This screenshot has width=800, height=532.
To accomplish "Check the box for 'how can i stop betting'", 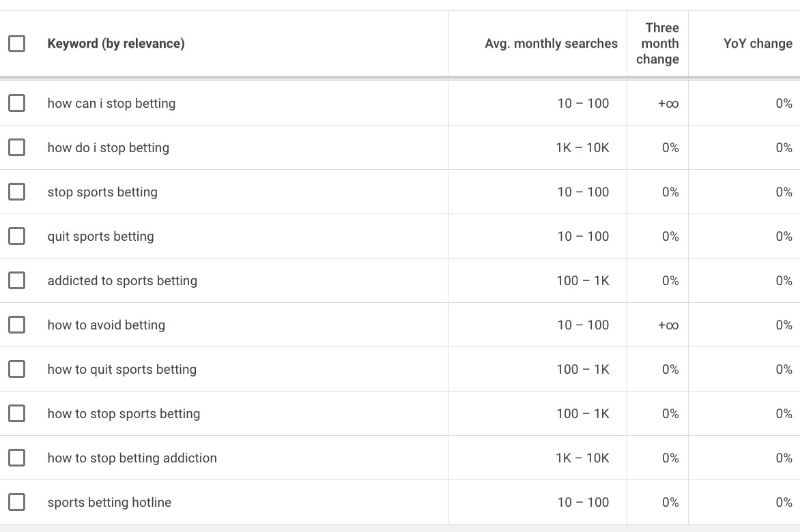I will pos(16,103).
